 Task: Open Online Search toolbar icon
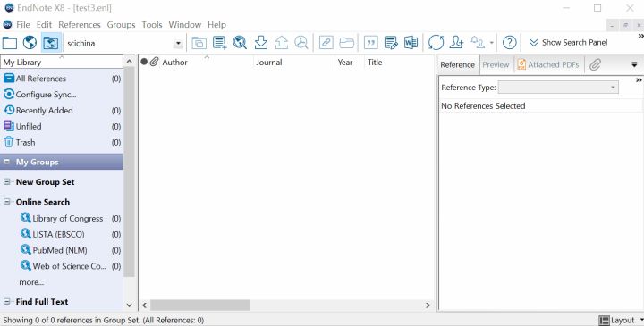coord(240,42)
